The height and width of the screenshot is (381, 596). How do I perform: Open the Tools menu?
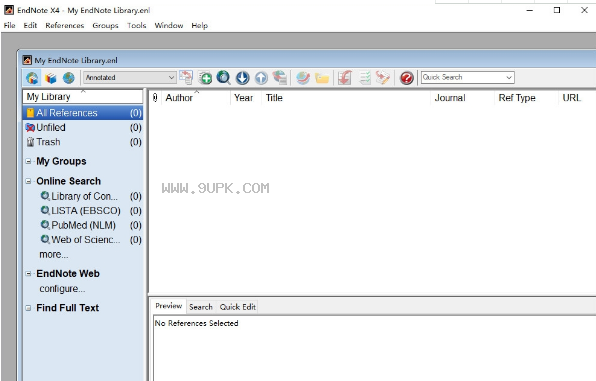coord(136,25)
